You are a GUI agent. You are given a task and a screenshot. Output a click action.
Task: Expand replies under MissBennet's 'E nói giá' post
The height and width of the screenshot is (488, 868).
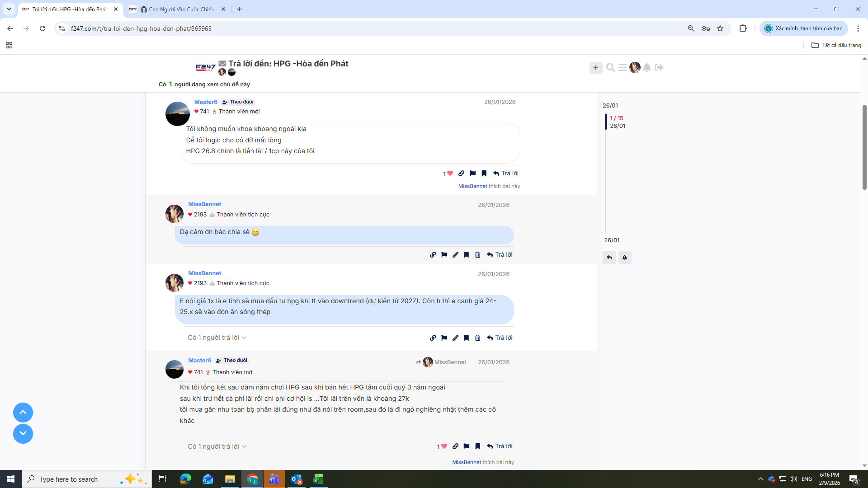click(x=217, y=338)
